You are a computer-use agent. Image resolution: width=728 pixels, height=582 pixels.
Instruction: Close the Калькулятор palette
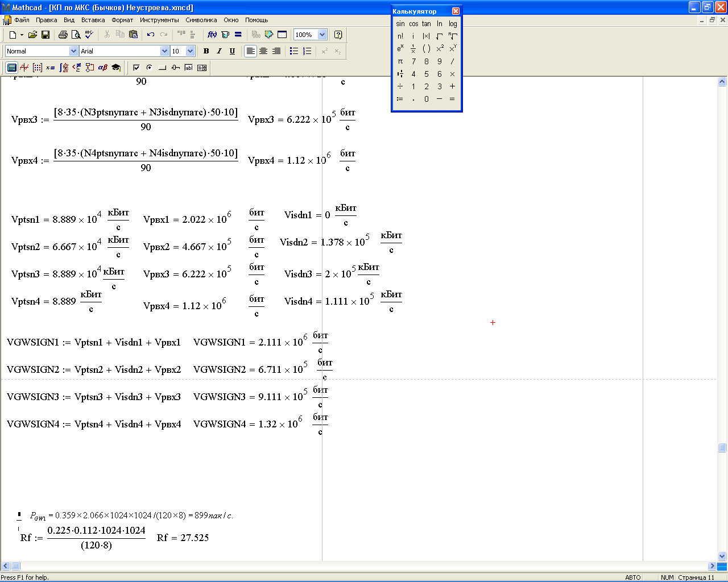tap(456, 11)
